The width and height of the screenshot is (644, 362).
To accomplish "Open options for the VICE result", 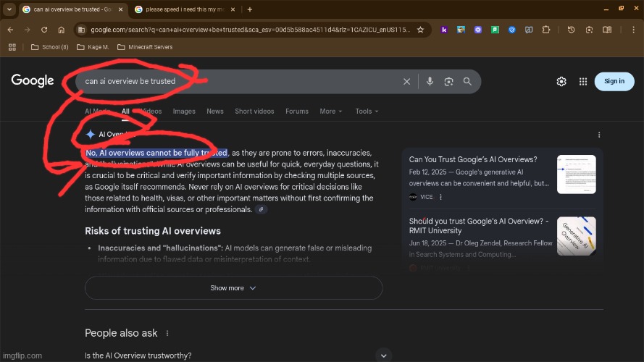I will (x=440, y=197).
